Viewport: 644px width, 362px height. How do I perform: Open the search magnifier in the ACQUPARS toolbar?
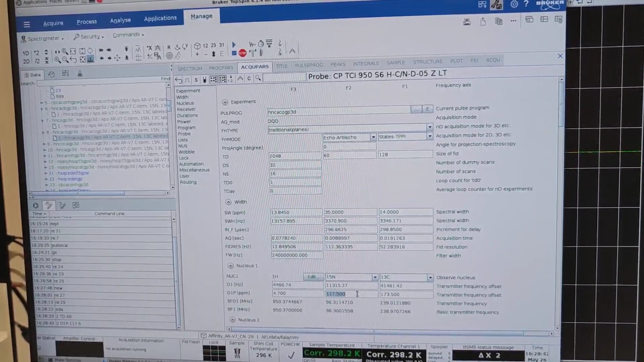click(x=258, y=78)
